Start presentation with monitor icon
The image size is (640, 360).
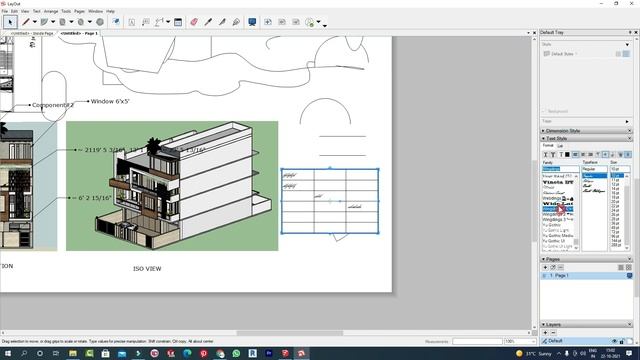(x=252, y=22)
